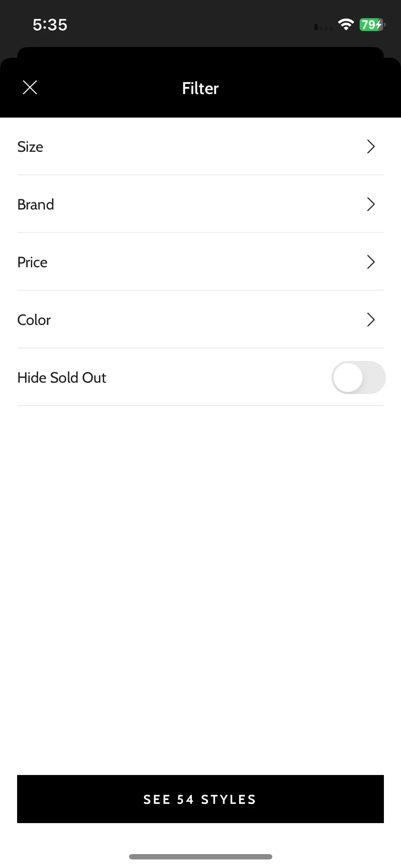Open the Price filter row
The width and height of the screenshot is (401, 868).
tap(200, 262)
